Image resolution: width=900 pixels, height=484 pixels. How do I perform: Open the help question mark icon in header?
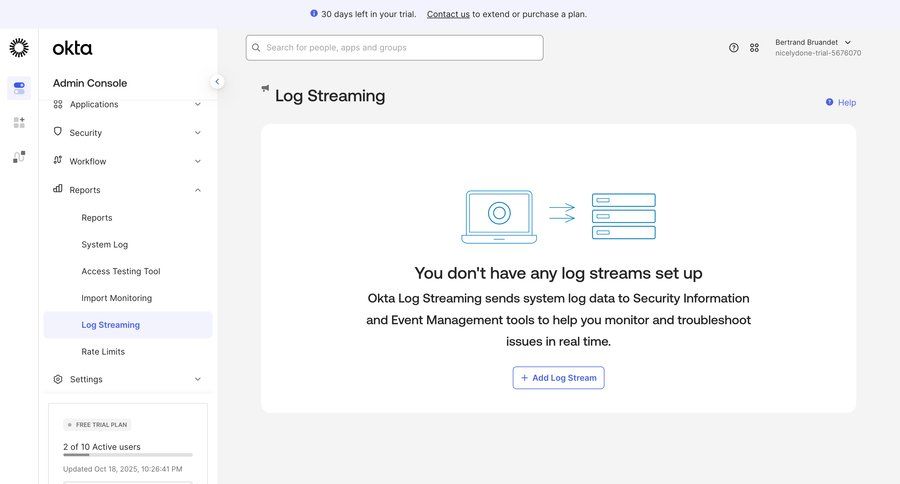click(734, 48)
